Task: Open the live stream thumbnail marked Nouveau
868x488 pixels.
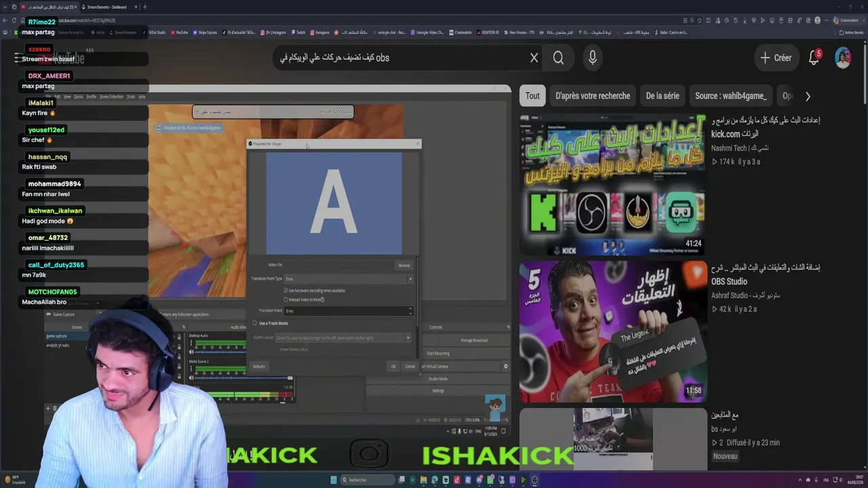Action: point(612,439)
